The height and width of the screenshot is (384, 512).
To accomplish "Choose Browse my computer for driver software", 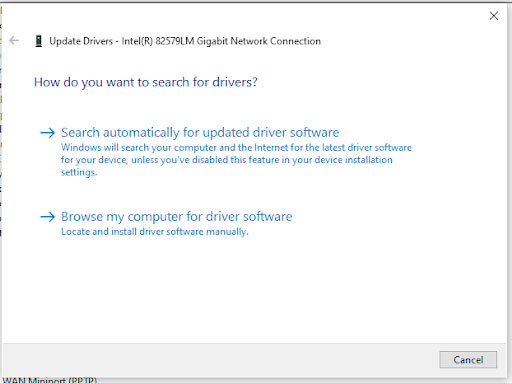I will (x=177, y=217).
